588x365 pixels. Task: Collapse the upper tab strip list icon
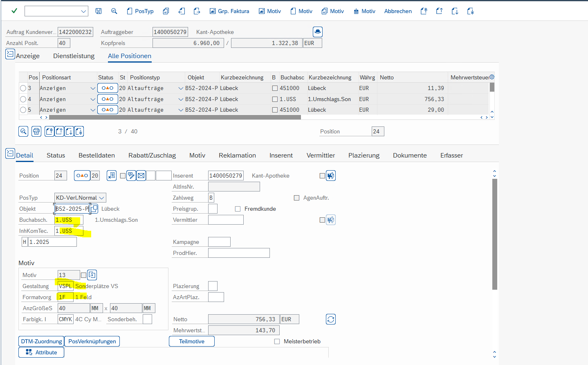(10, 54)
